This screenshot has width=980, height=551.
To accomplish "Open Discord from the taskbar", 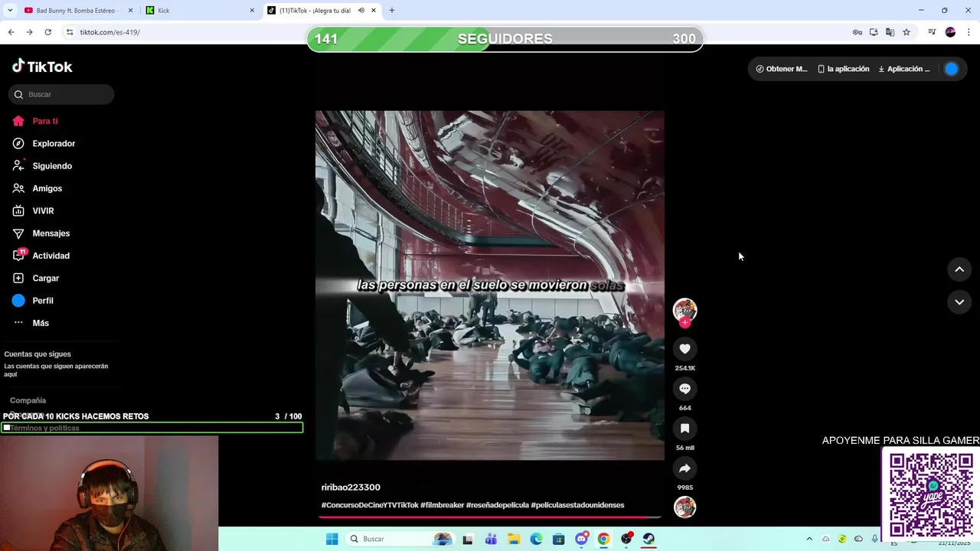I will tap(581, 539).
